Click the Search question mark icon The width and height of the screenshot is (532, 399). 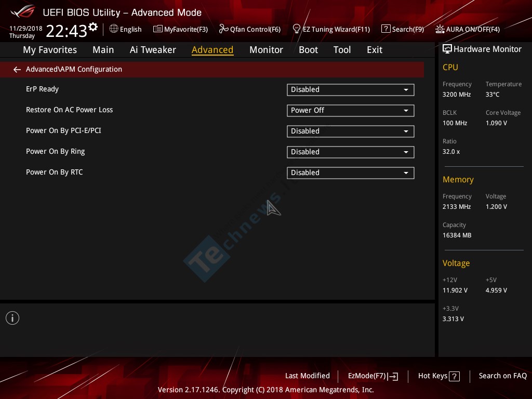tap(386, 29)
